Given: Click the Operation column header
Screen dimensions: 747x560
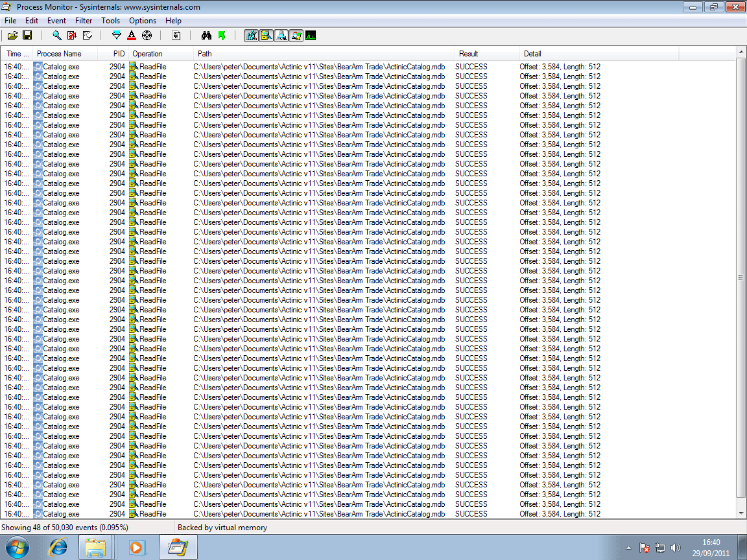Looking at the screenshot, I should point(161,54).
